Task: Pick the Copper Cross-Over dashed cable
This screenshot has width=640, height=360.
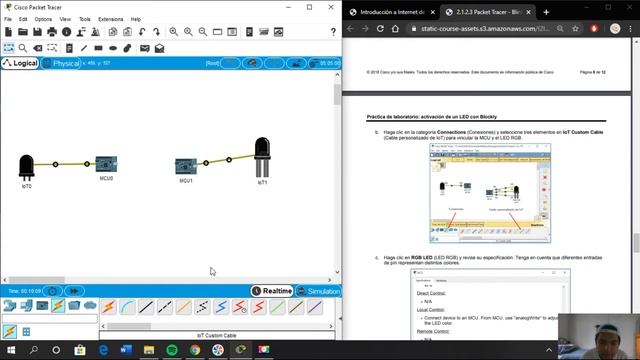Action: point(165,307)
